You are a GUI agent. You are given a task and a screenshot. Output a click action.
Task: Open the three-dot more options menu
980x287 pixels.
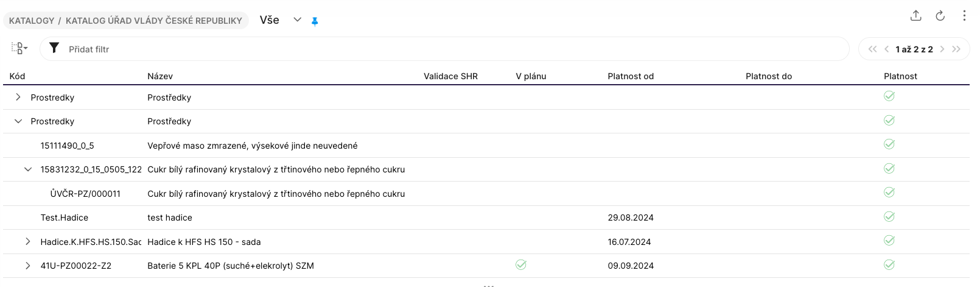point(964,16)
